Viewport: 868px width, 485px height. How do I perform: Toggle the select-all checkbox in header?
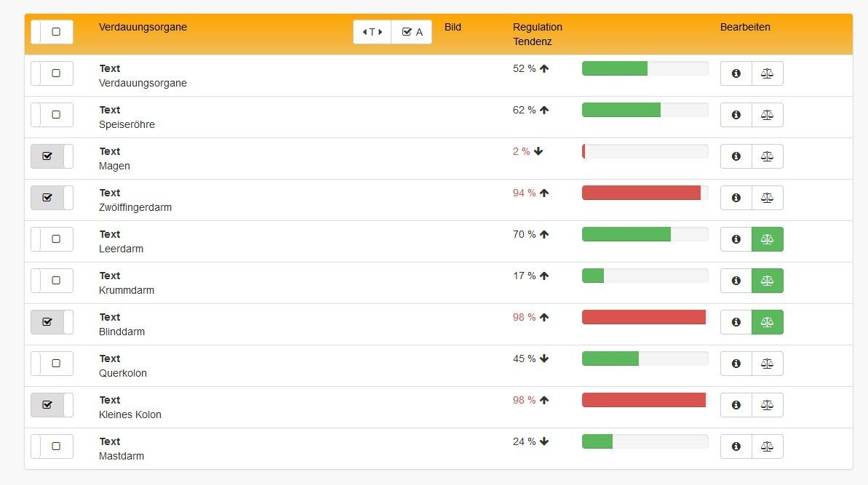pos(56,32)
